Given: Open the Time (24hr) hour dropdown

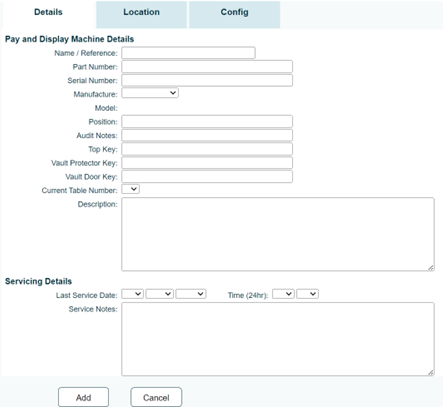Looking at the screenshot, I should 283,294.
